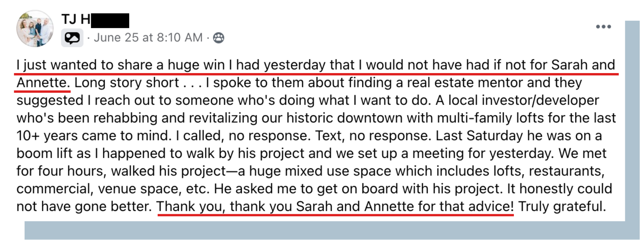
Task: Click the family profile picture
Action: (35, 29)
